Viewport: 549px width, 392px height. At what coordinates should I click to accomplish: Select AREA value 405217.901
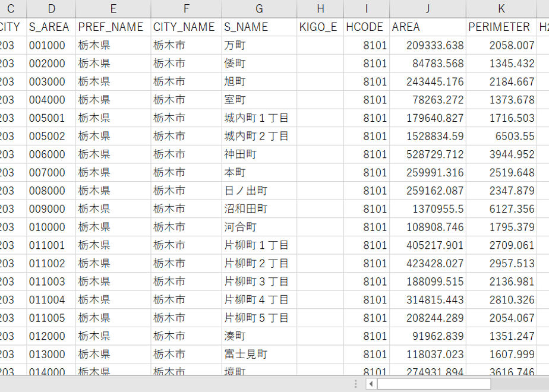pyautogui.click(x=428, y=245)
